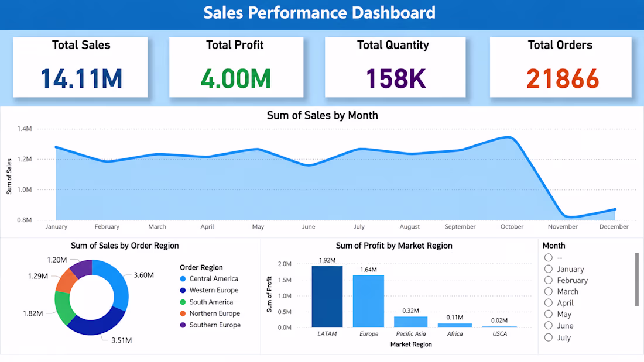Click the Northern Europe orange legend dot
The width and height of the screenshot is (644, 362).
coord(183,313)
